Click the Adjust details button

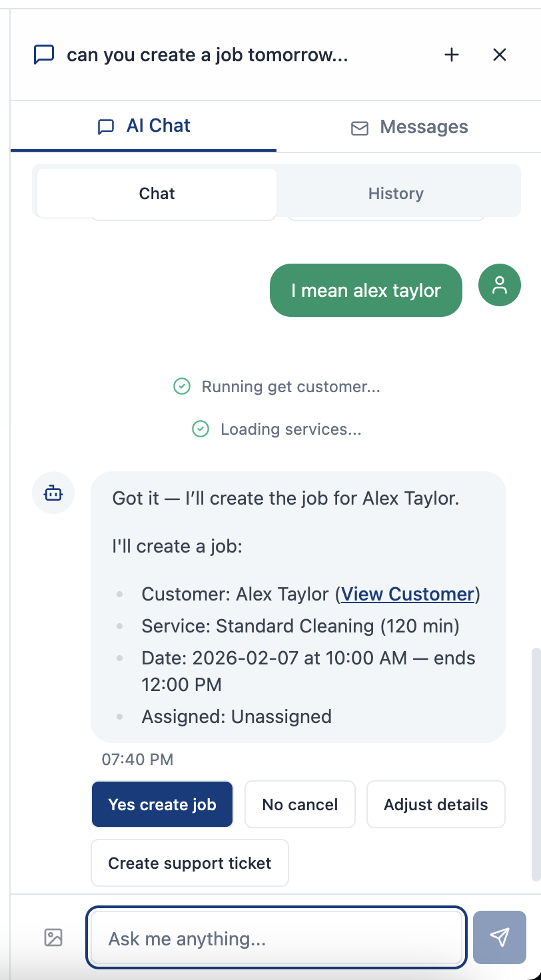click(x=436, y=804)
